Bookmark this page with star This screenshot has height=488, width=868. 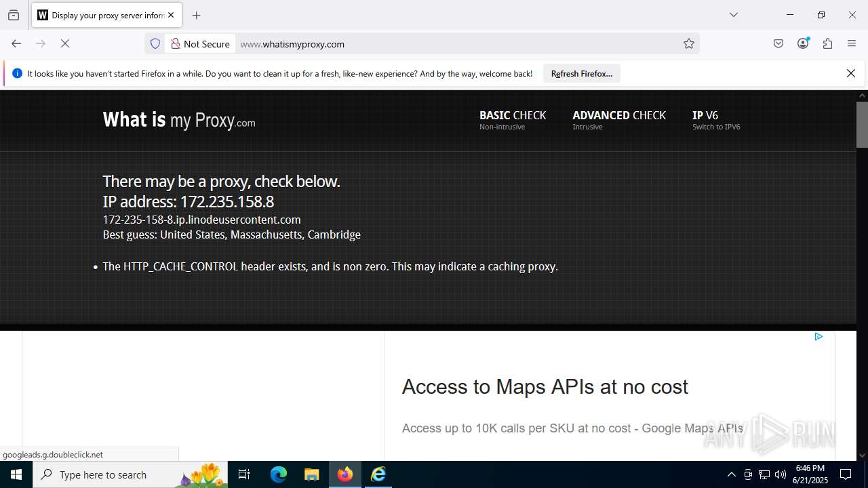click(x=689, y=43)
